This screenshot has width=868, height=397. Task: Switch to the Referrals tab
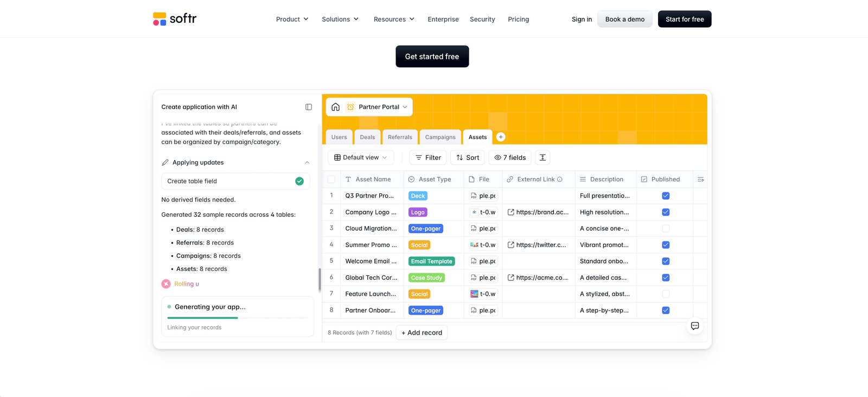pos(400,137)
